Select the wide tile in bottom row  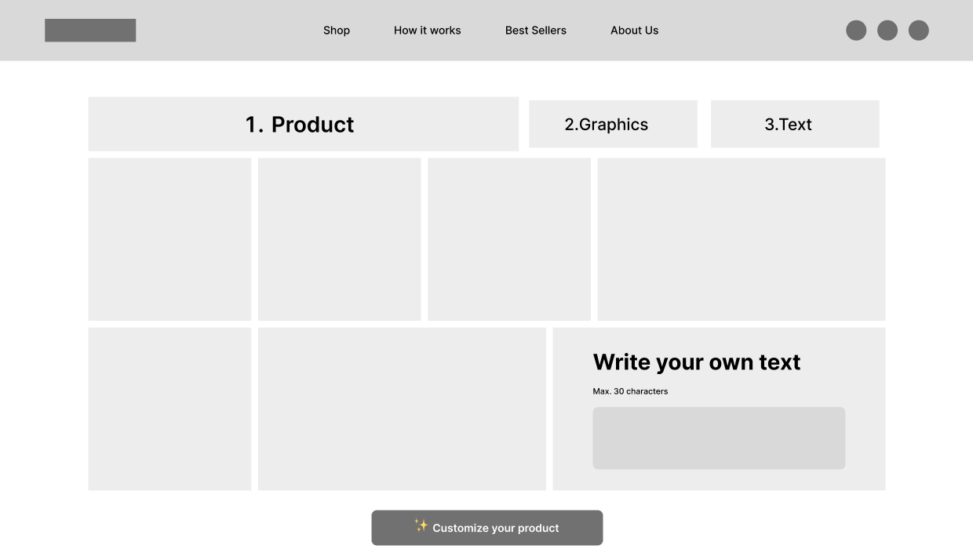(402, 409)
